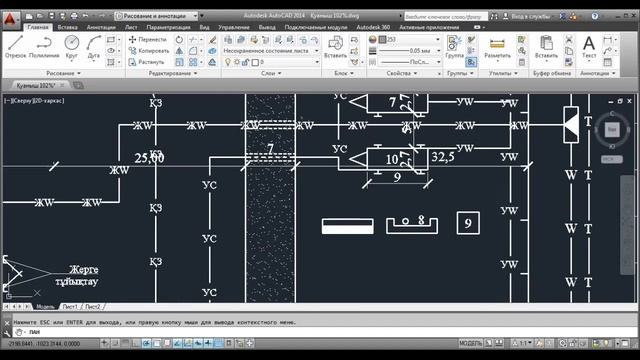Toggle layer 0 lightbulb on/off
Image resolution: width=640 pixels, height=360 pixels.
tap(228, 62)
